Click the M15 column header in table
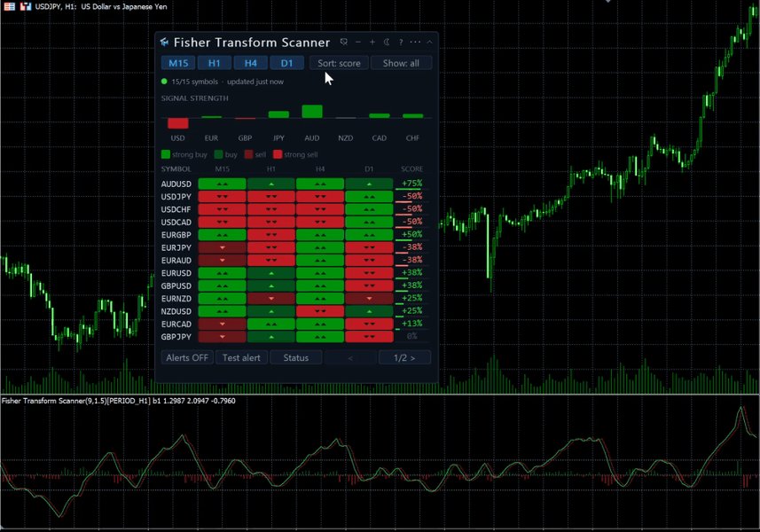Viewport: 760px width, 532px height. [x=223, y=169]
